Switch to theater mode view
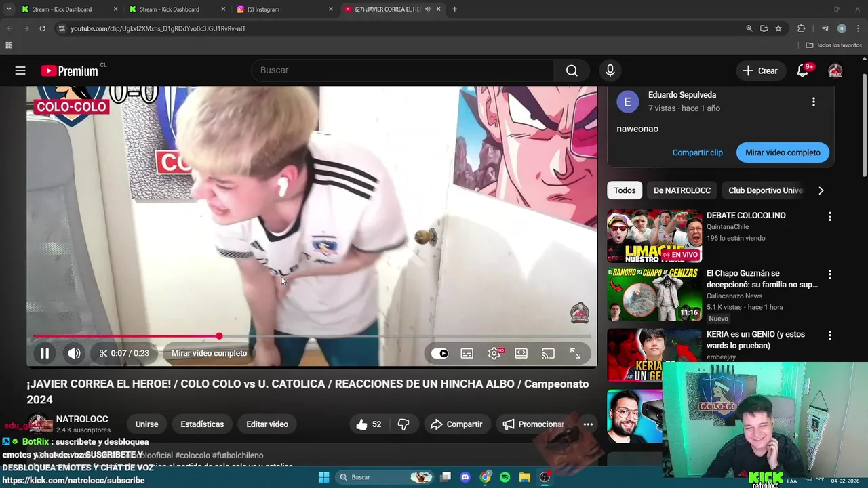868x488 pixels. [x=521, y=353]
